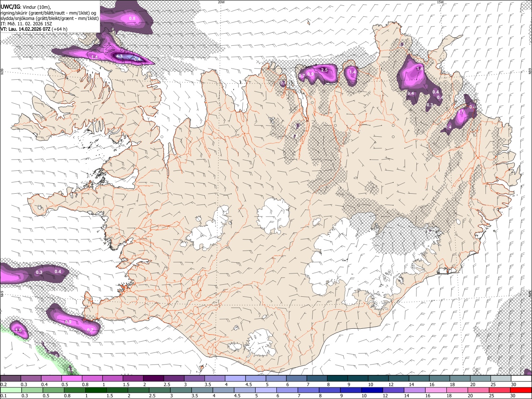Click the bright red lower swatch after 30
Viewport: 532px width, 399px height.
[x=521, y=390]
